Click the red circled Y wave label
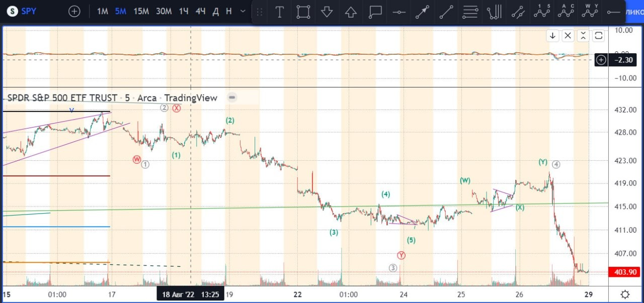644x303 pixels. (401, 255)
